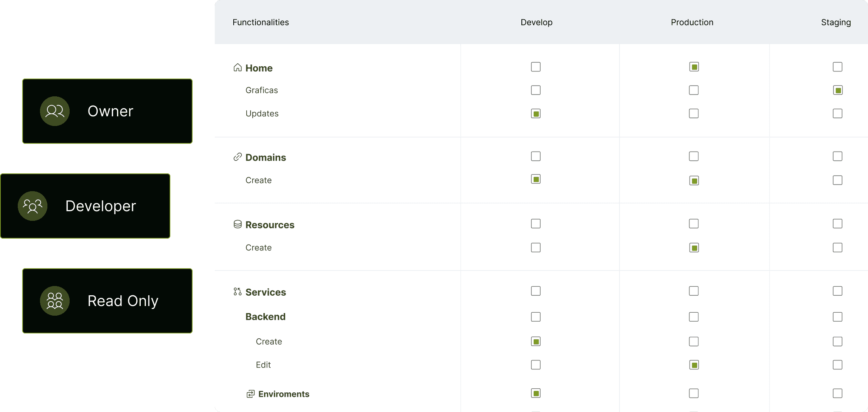Click the Resources database icon
Image resolution: width=868 pixels, height=412 pixels.
(x=237, y=224)
